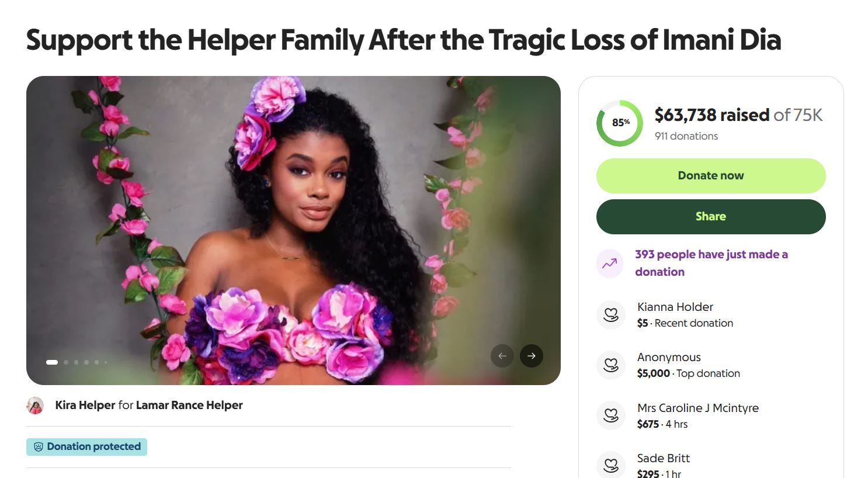Image resolution: width=868 pixels, height=478 pixels.
Task: Click the heart-hand icon beside Kianna Holder
Action: (x=611, y=315)
